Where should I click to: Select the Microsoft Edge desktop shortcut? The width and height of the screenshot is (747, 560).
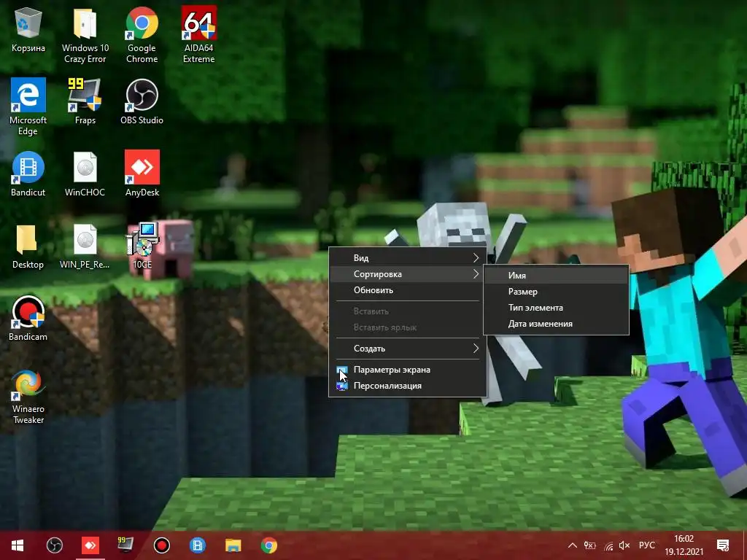28,106
